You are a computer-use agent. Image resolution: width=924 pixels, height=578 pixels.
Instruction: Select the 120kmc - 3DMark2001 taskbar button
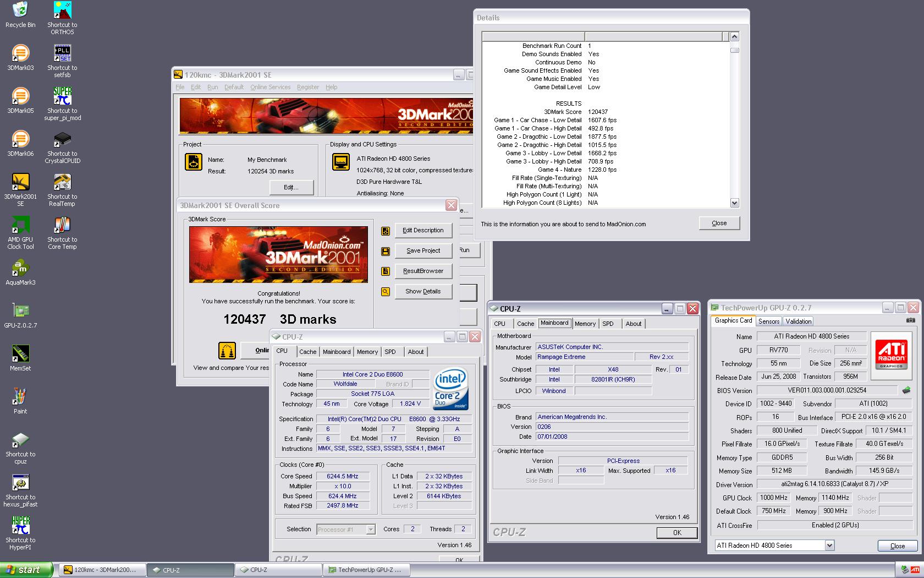(103, 570)
